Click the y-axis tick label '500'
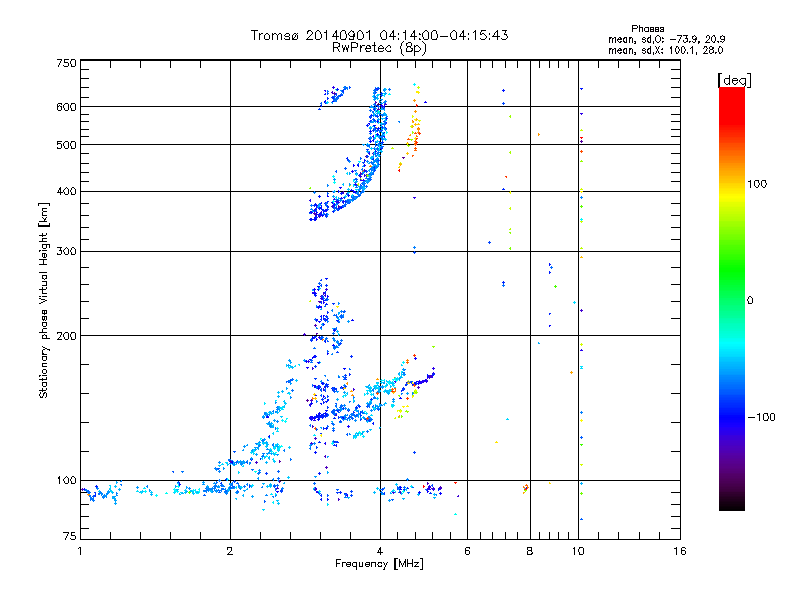Image resolution: width=800 pixels, height=600 pixels. (67, 145)
